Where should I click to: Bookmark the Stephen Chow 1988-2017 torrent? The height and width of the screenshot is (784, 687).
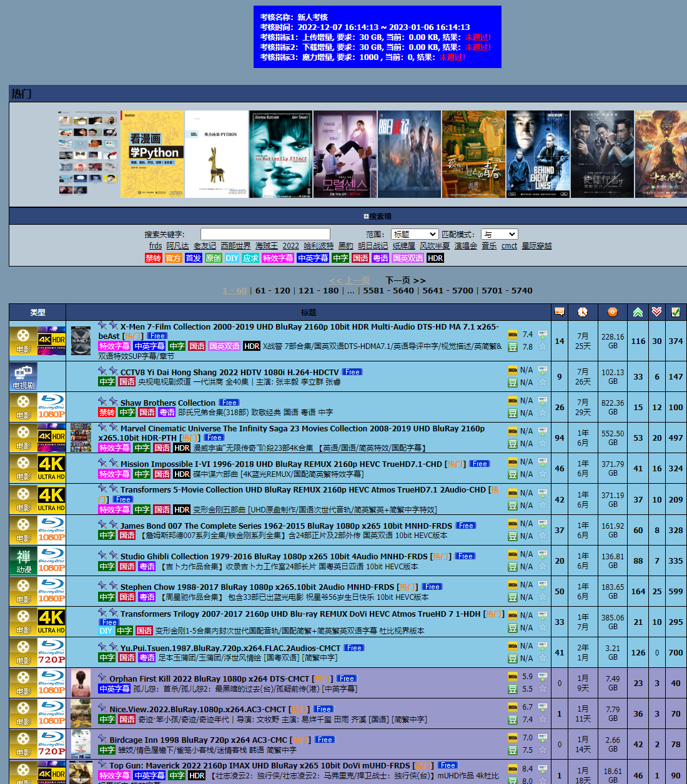click(x=543, y=597)
